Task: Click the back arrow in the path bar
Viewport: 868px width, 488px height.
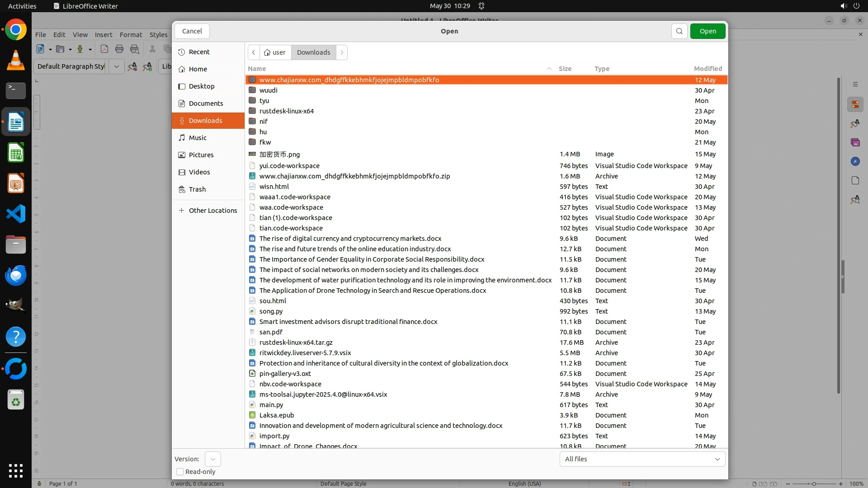Action: (254, 52)
